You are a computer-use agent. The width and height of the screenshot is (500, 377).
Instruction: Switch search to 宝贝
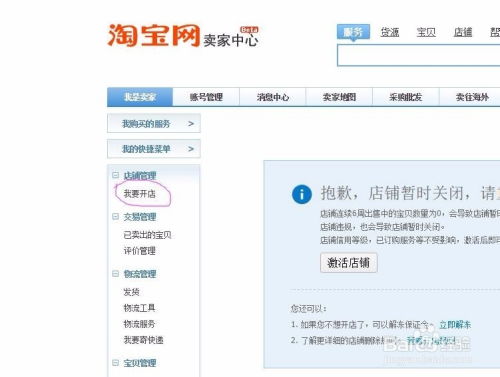click(426, 32)
